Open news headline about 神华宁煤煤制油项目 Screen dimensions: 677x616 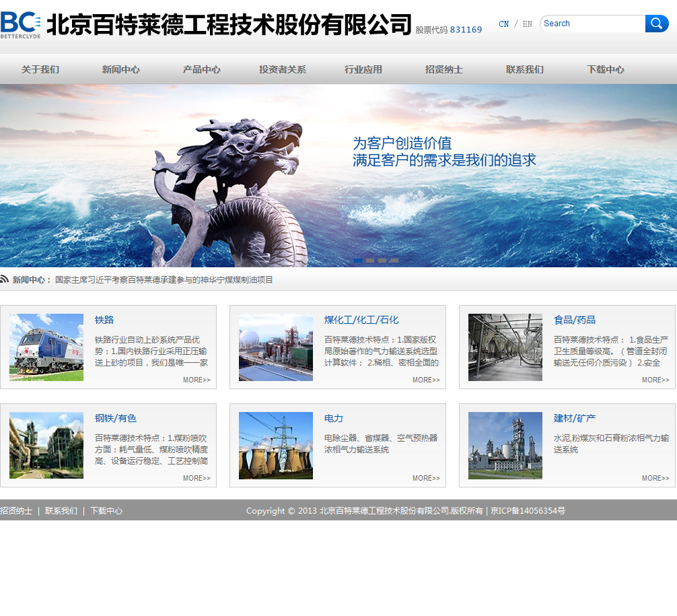(x=164, y=280)
